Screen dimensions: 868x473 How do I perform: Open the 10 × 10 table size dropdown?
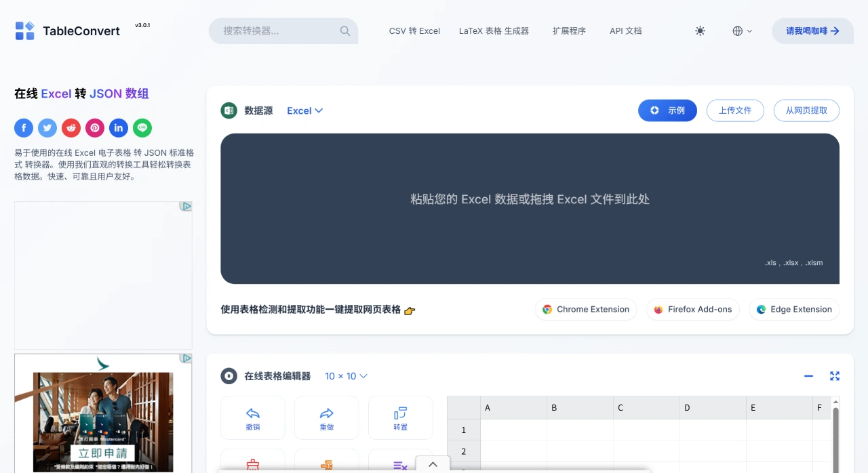pyautogui.click(x=346, y=375)
